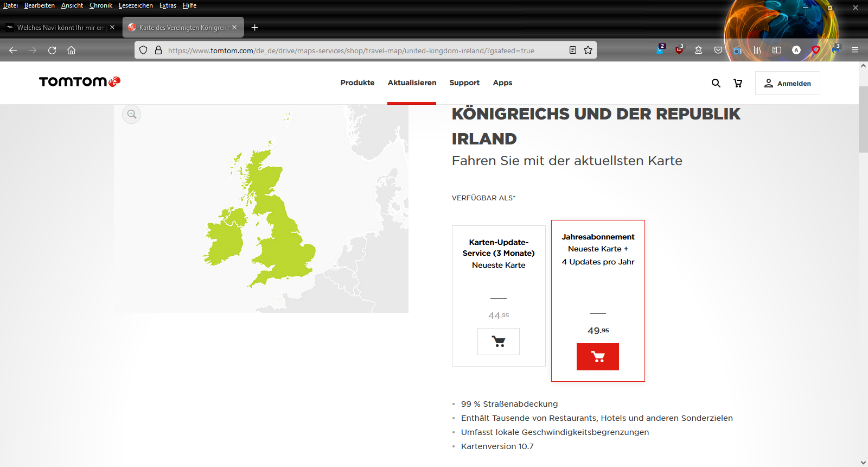Toggle the Firefox sidebar
This screenshot has height=467, width=868.
click(x=777, y=50)
